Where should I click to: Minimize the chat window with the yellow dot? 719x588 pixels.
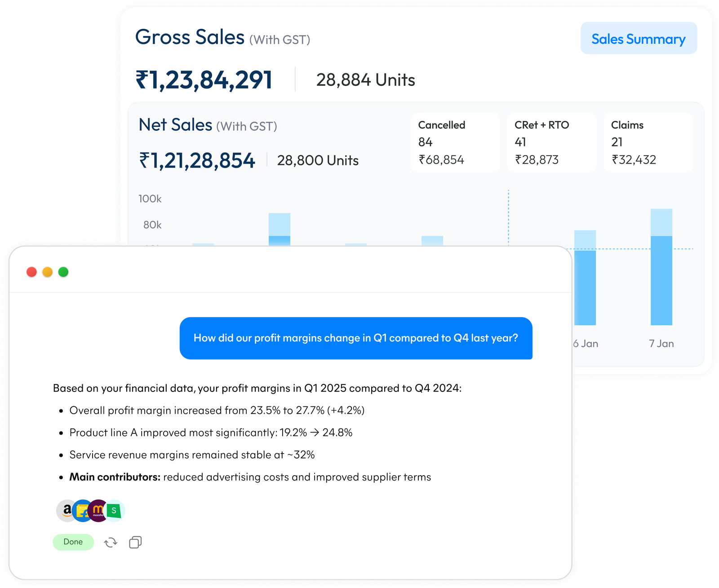(x=48, y=272)
